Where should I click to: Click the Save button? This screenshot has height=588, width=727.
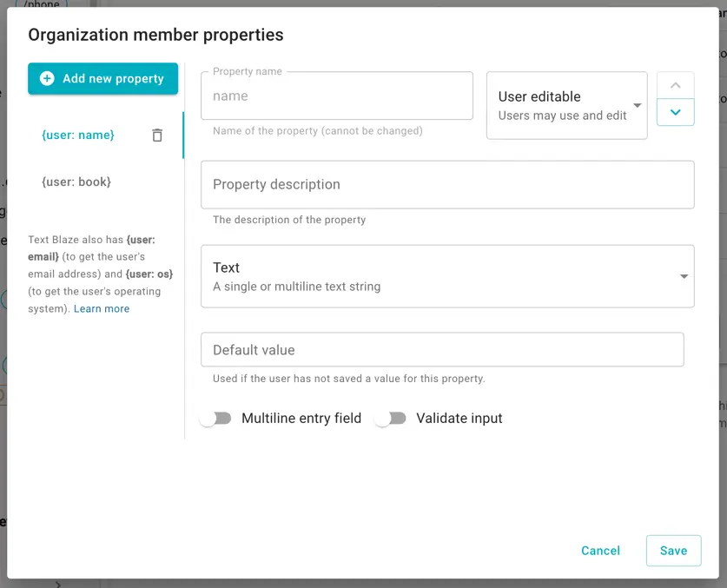point(673,551)
